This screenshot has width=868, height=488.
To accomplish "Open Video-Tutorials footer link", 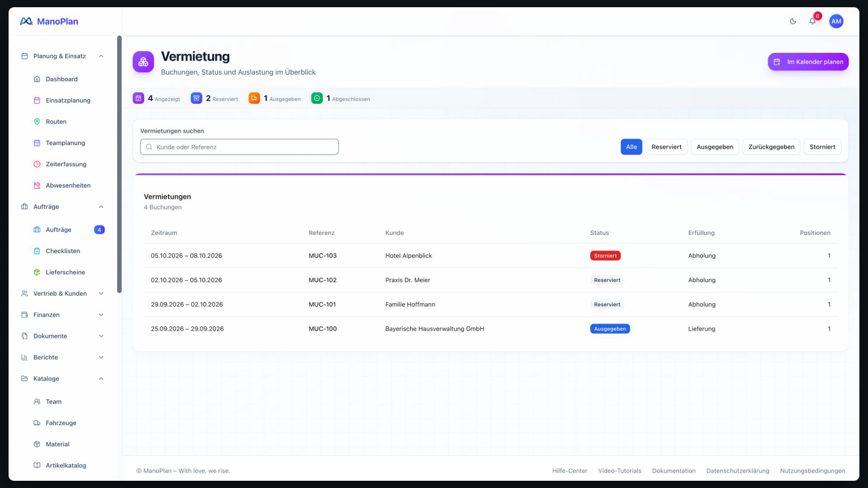I will click(x=619, y=471).
